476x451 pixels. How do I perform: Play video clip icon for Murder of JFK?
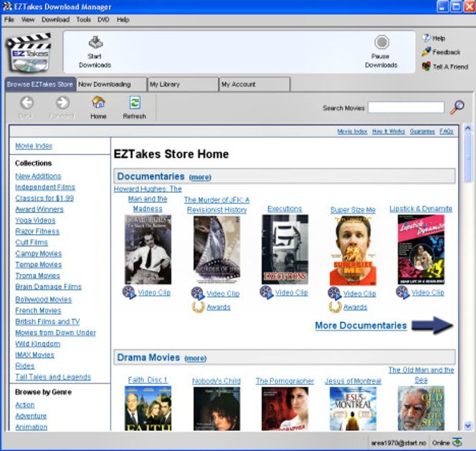tap(197, 293)
